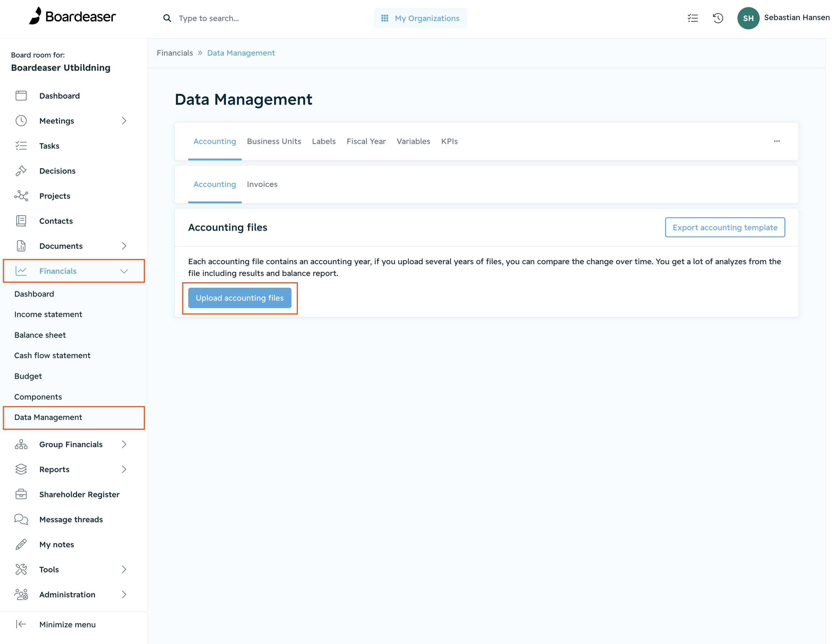The width and height of the screenshot is (832, 644).
Task: Click the Decisions gavel icon
Action: coord(21,171)
